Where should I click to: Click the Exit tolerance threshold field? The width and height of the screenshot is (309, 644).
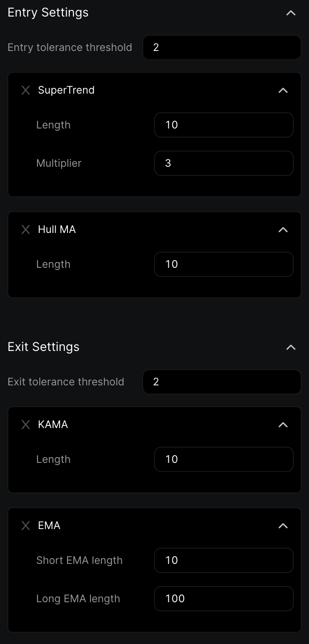point(222,382)
